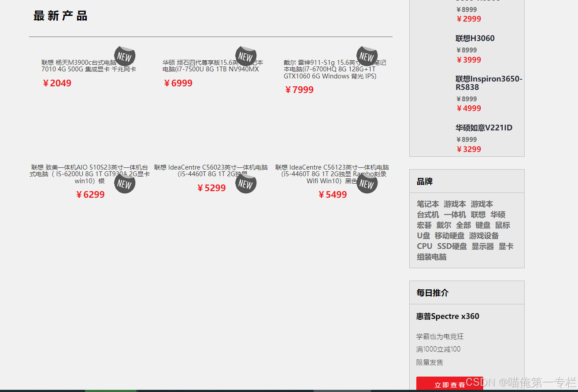Select 组装电脑 category tag
This screenshot has width=578, height=392.
(x=432, y=257)
